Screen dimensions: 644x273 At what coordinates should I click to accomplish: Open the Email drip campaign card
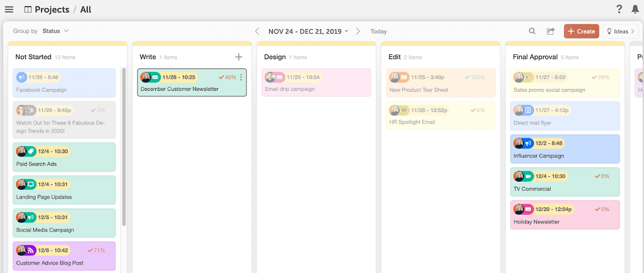[x=316, y=83]
